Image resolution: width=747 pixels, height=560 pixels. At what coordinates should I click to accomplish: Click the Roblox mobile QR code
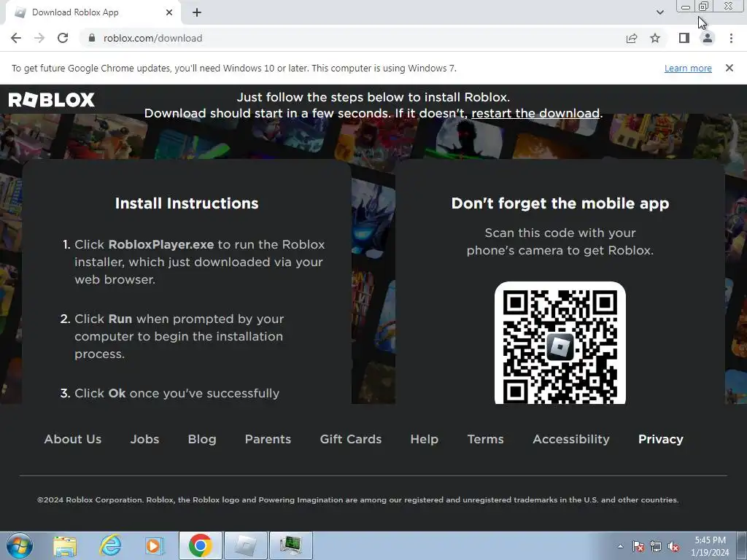coord(560,343)
